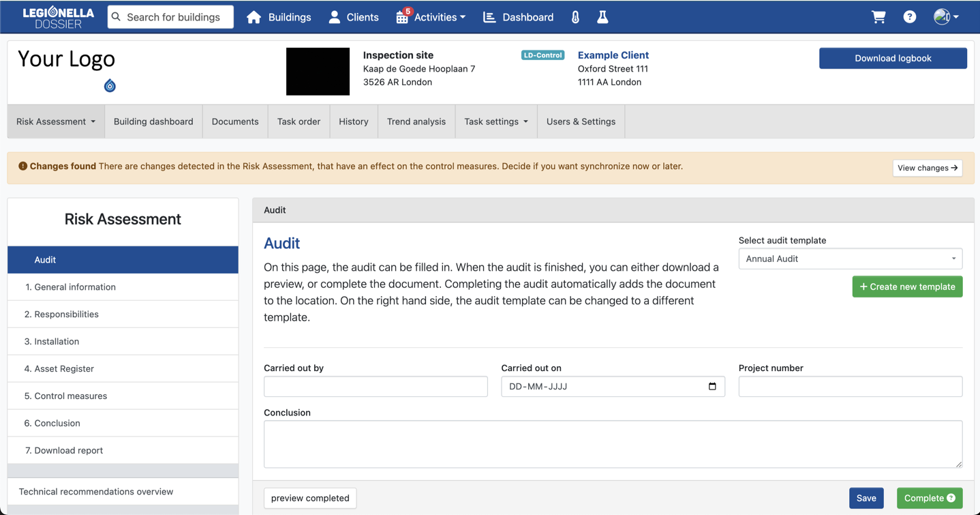Click the water drop icon under logo
The height and width of the screenshot is (515, 980).
[110, 86]
